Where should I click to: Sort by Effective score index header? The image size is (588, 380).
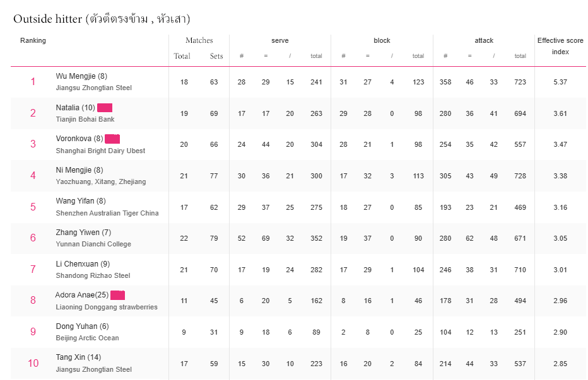coord(560,46)
